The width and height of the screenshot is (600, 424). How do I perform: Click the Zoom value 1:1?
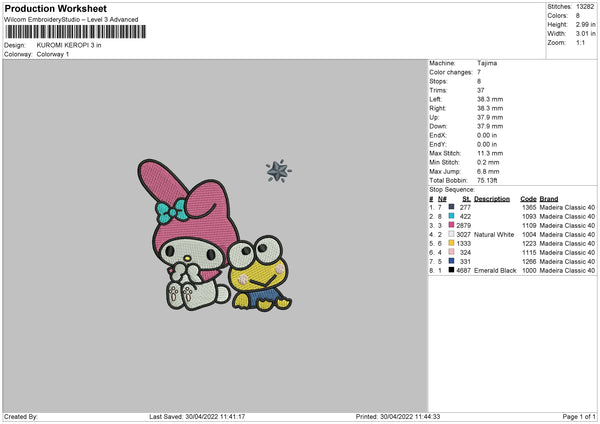click(x=580, y=42)
